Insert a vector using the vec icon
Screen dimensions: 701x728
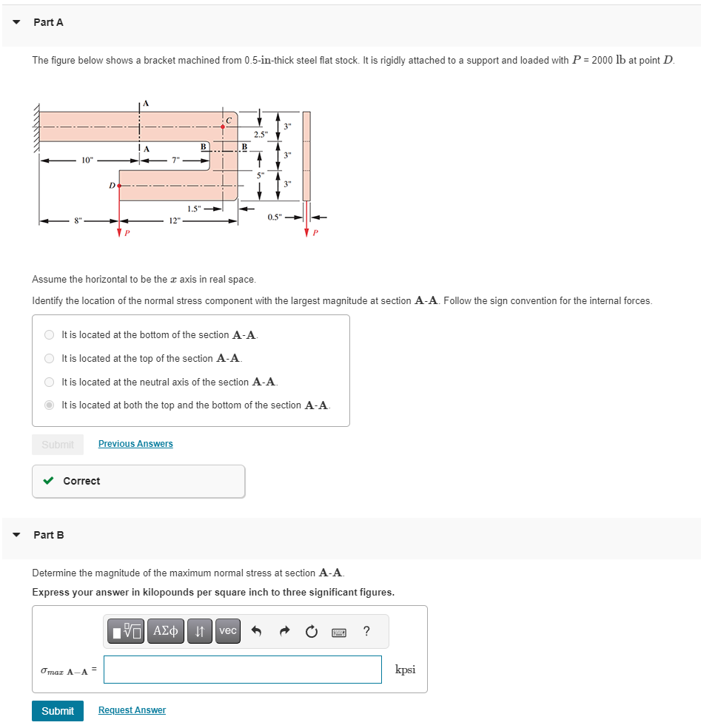point(227,631)
